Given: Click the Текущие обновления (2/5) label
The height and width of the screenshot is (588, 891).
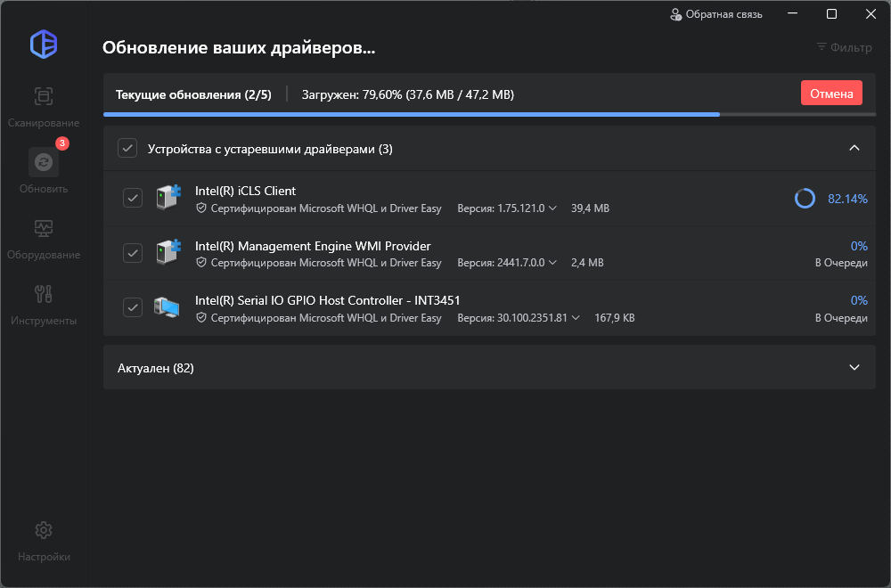Looking at the screenshot, I should tap(193, 94).
